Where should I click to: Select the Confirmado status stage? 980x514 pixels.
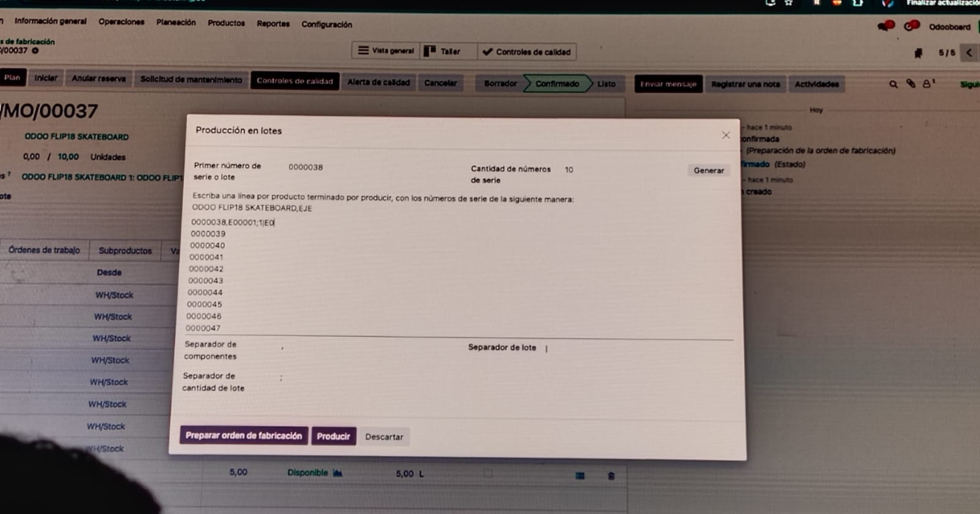[557, 83]
